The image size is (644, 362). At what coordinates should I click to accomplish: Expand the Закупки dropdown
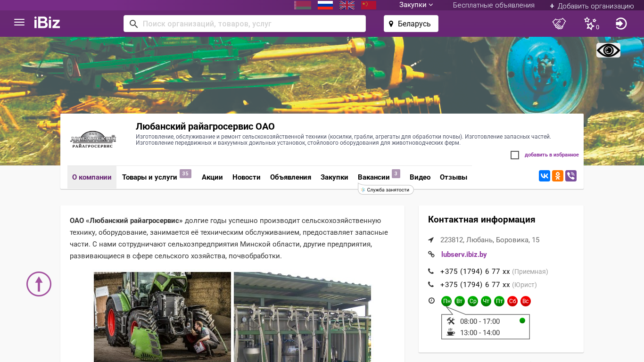[416, 5]
